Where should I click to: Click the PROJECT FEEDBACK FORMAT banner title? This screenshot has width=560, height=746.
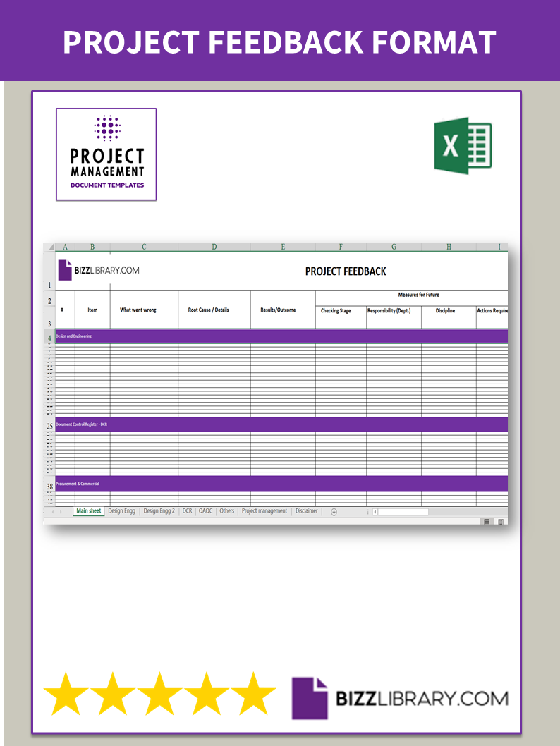point(280,42)
